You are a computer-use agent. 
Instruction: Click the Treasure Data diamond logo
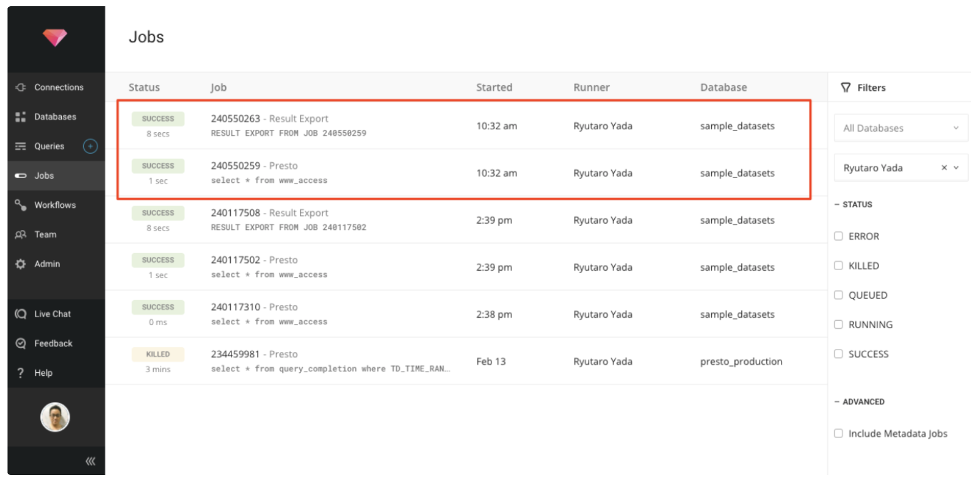click(55, 37)
